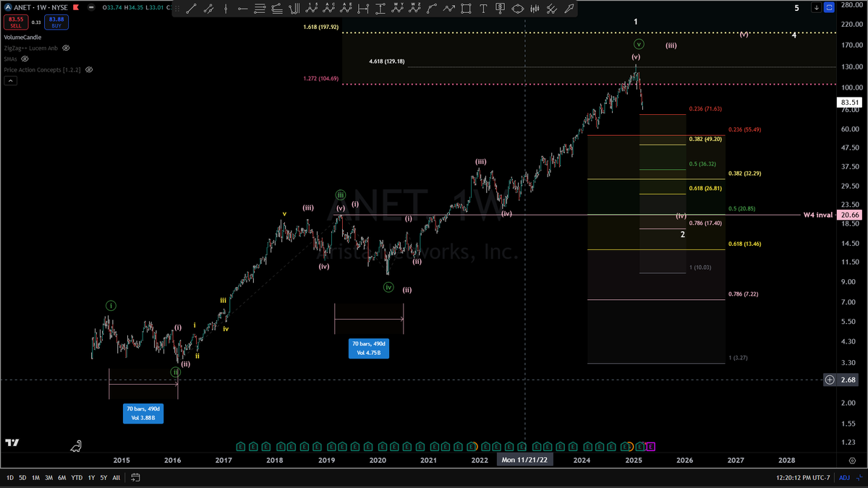Select the Rectangle shape tool

point(466,9)
